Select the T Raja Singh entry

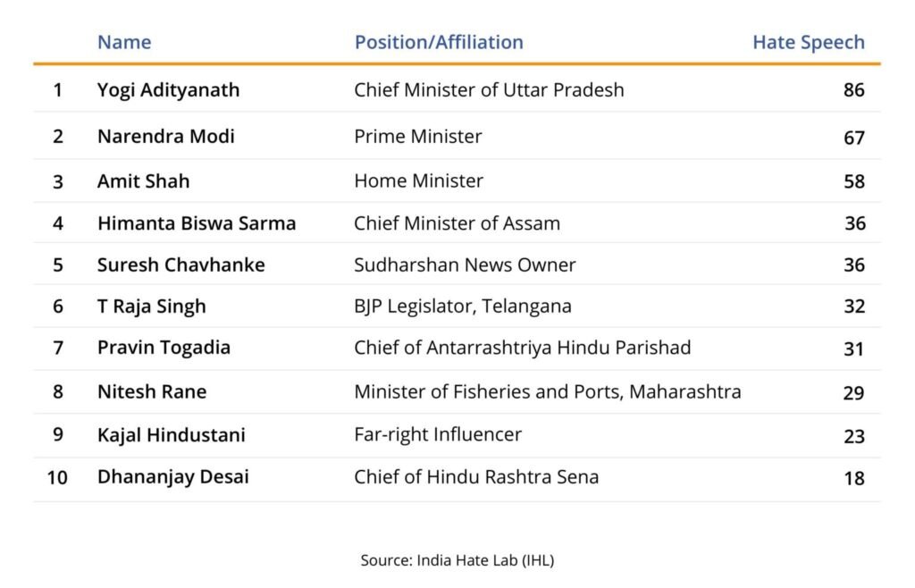click(152, 307)
